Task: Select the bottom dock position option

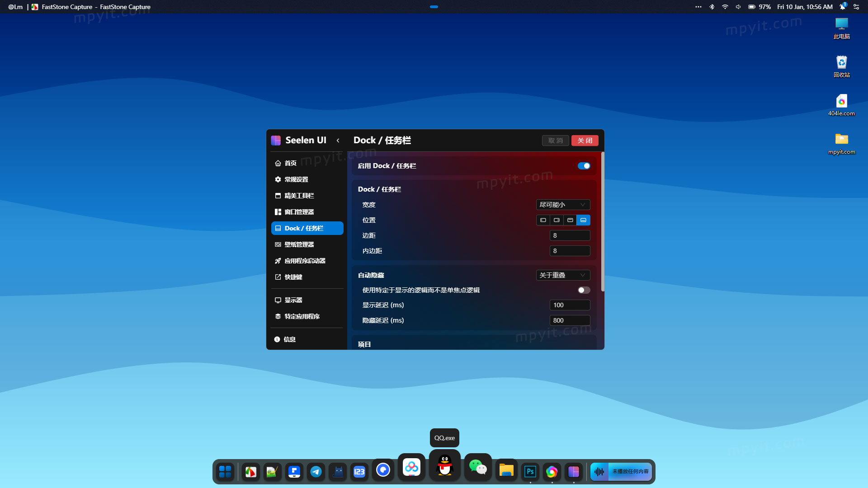Action: coord(583,220)
